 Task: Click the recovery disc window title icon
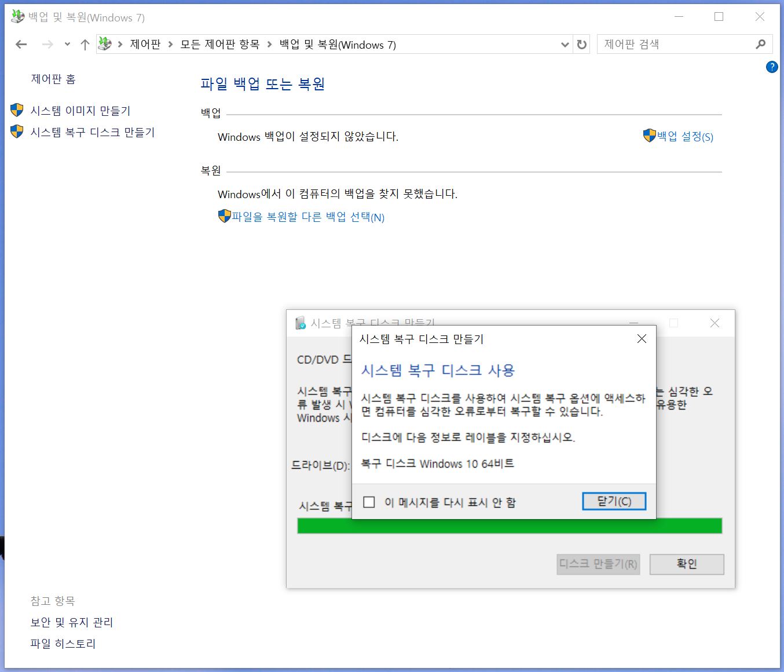[x=301, y=323]
